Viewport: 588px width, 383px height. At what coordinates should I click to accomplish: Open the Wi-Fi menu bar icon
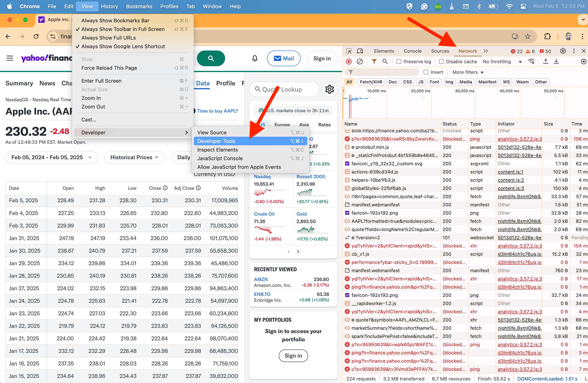pyautogui.click(x=509, y=6)
